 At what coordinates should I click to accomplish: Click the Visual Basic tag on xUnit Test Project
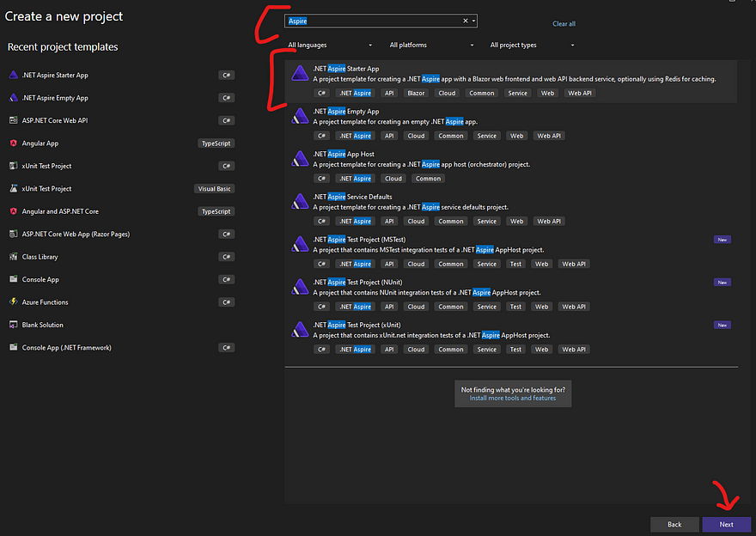click(x=215, y=189)
